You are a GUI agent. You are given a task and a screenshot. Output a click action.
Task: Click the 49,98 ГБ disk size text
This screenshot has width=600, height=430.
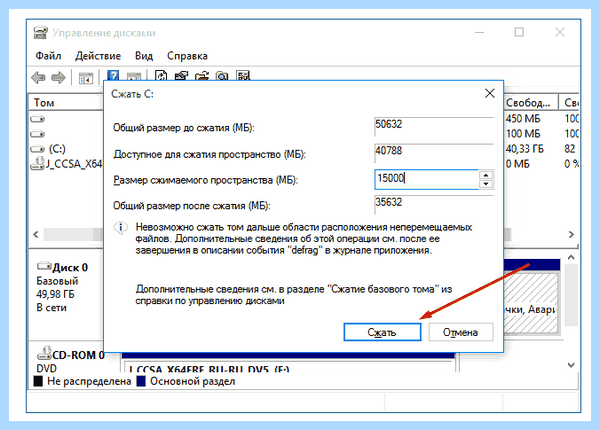55,294
